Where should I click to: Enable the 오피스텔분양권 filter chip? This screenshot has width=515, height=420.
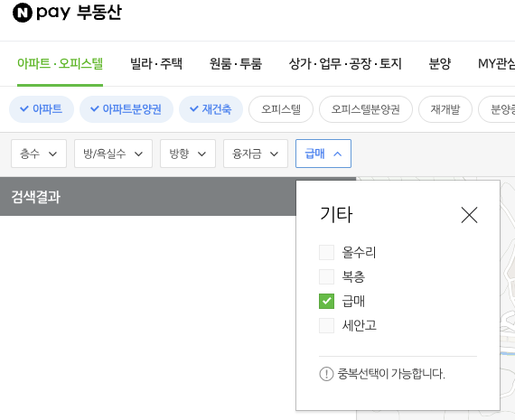(366, 109)
